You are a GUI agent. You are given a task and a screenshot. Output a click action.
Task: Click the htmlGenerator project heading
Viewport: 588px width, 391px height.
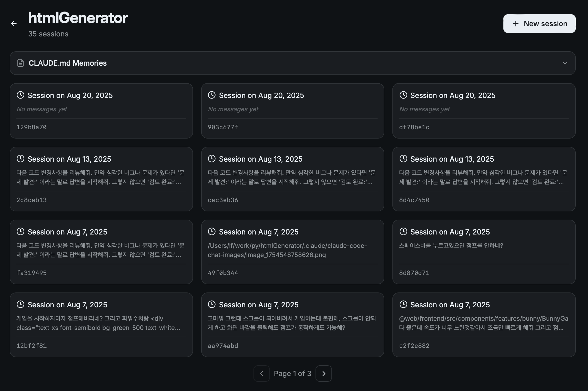[x=78, y=17]
